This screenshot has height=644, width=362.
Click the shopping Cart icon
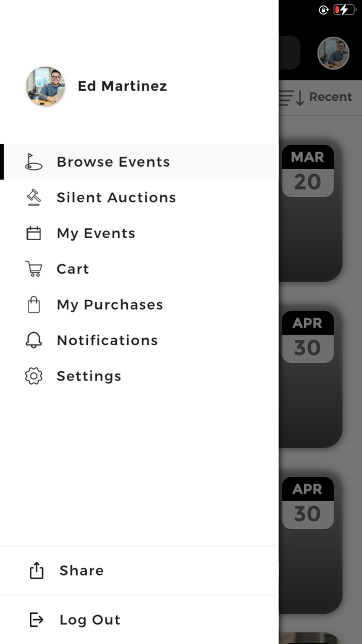click(x=33, y=269)
